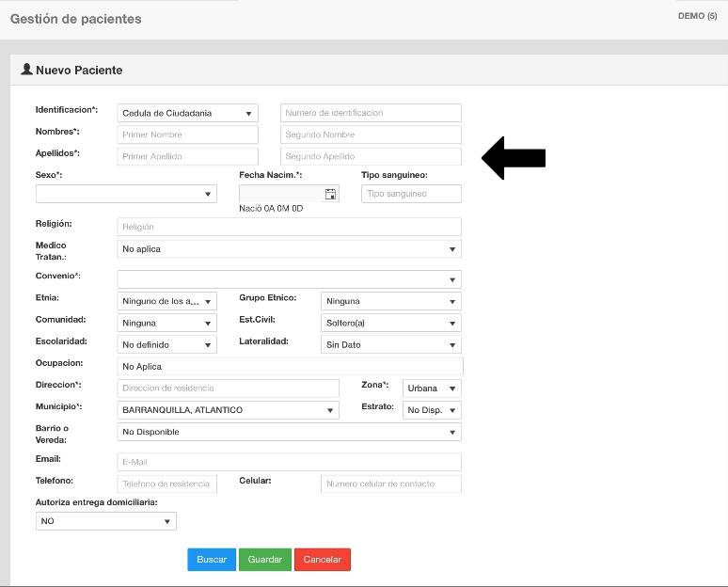The image size is (728, 587).
Task: Open the Medico Tratan. dropdown
Action: click(289, 249)
